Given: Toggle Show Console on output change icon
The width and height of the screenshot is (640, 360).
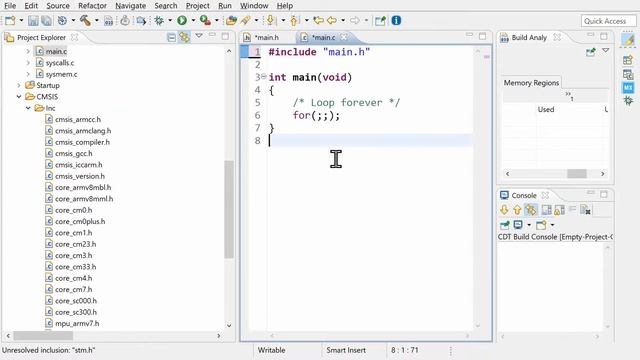Looking at the screenshot, I should coord(531,210).
